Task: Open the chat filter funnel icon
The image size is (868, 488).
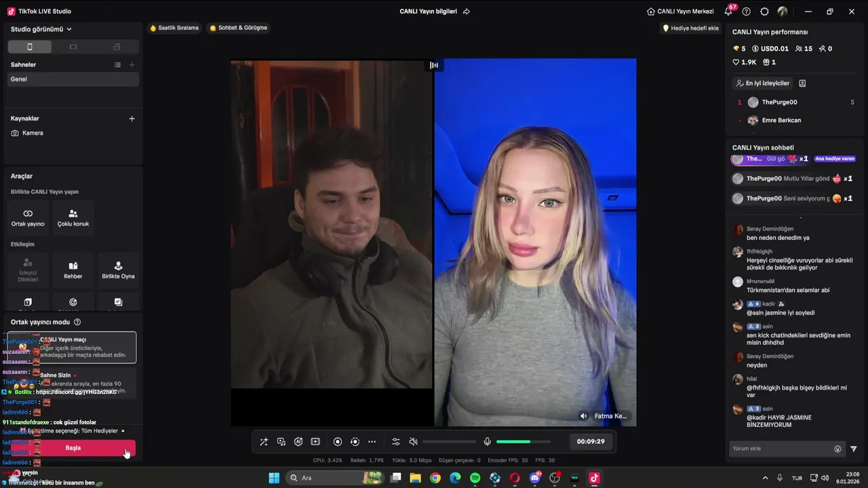Action: pyautogui.click(x=854, y=449)
